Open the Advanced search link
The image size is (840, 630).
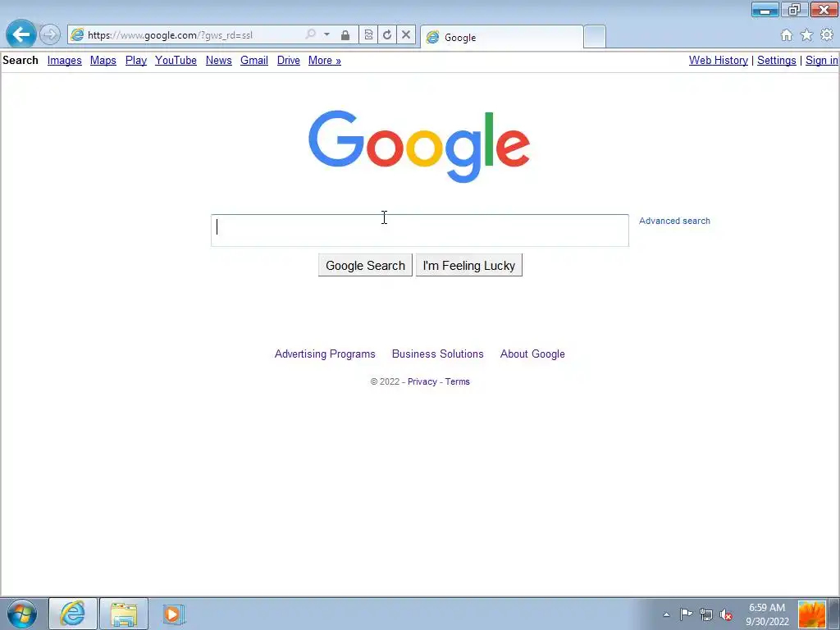coord(674,221)
